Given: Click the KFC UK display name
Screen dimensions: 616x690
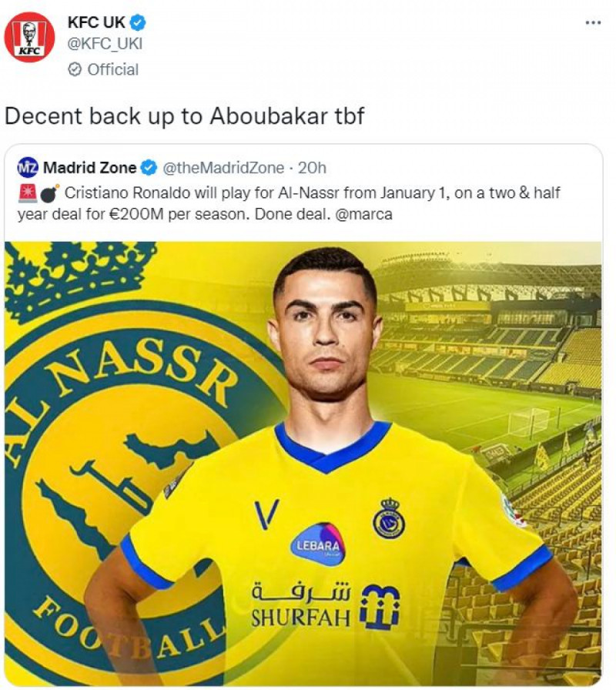Looking at the screenshot, I should point(96,22).
